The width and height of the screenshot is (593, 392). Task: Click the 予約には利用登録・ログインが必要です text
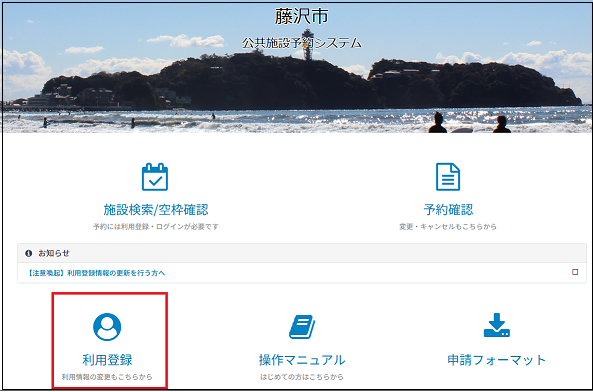156,227
